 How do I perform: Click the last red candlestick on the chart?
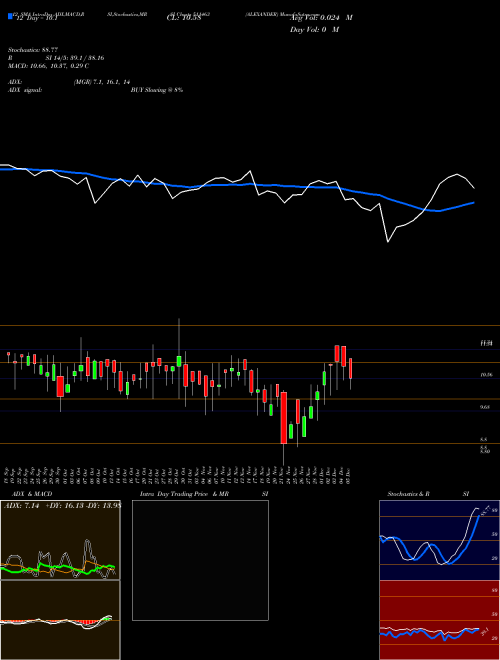point(350,368)
